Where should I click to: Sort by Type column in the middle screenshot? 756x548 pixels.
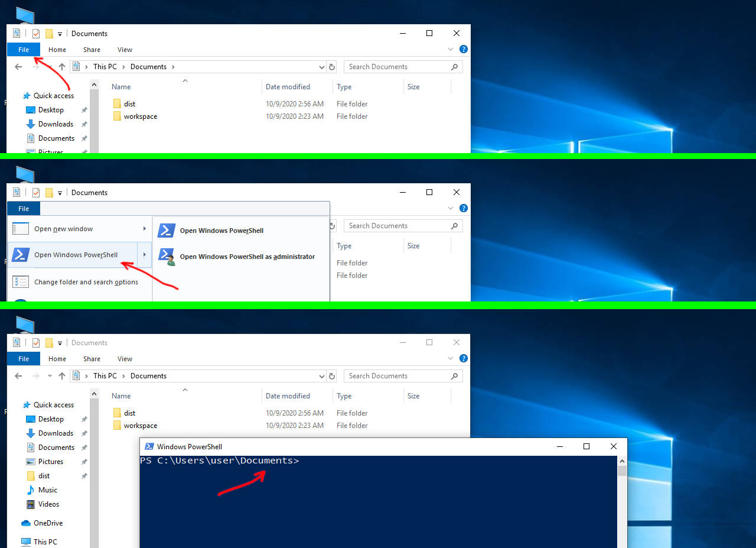[x=344, y=246]
